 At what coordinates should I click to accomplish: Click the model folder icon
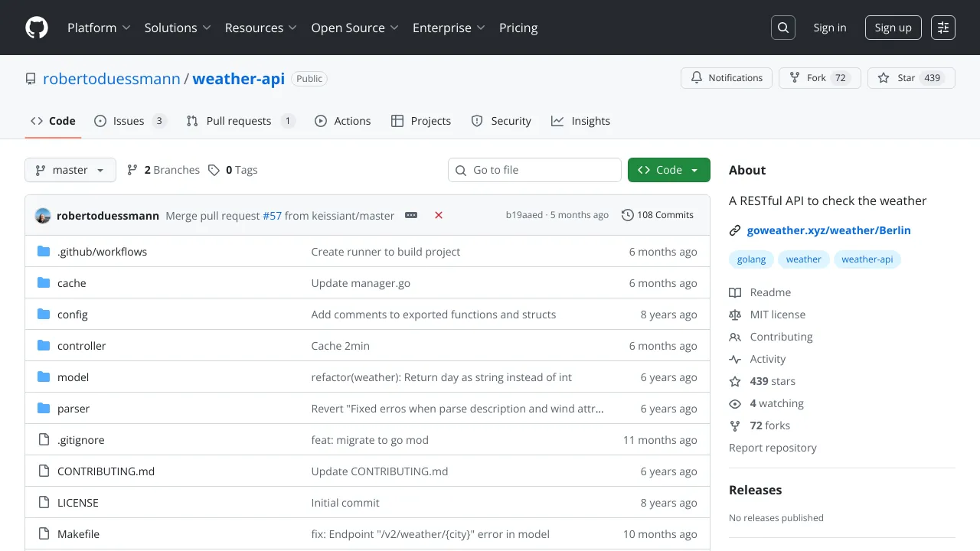[44, 377]
